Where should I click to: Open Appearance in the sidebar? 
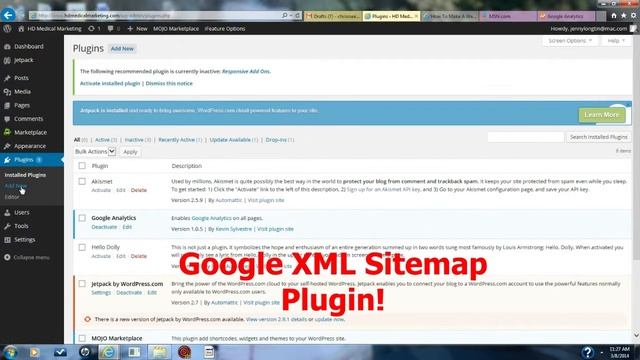pos(30,146)
